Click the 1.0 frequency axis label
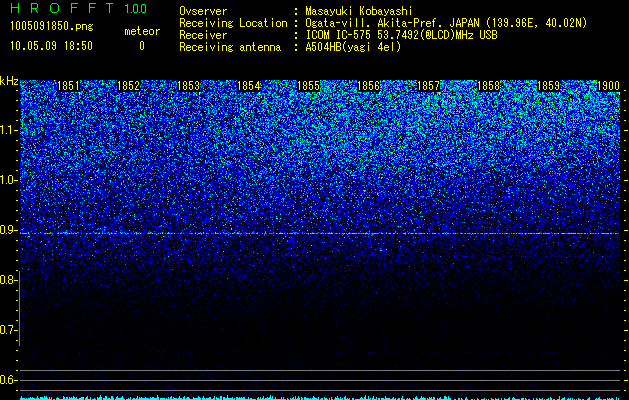 tap(8, 180)
